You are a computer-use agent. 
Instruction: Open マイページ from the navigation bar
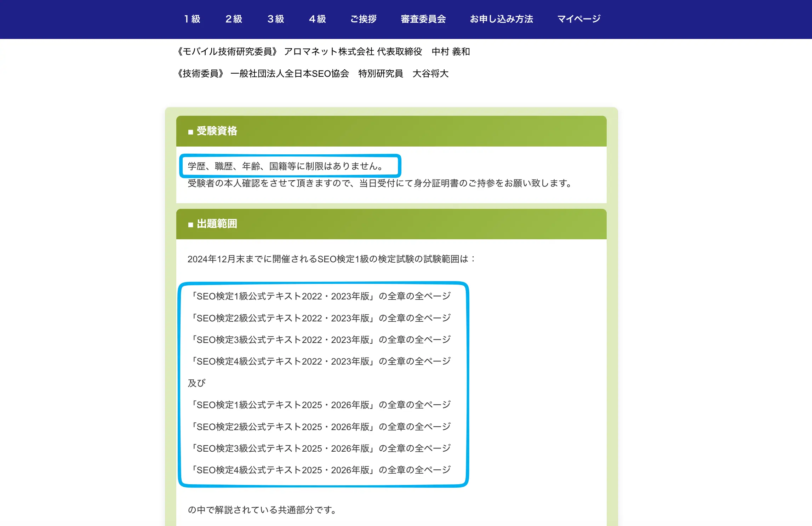click(x=578, y=19)
